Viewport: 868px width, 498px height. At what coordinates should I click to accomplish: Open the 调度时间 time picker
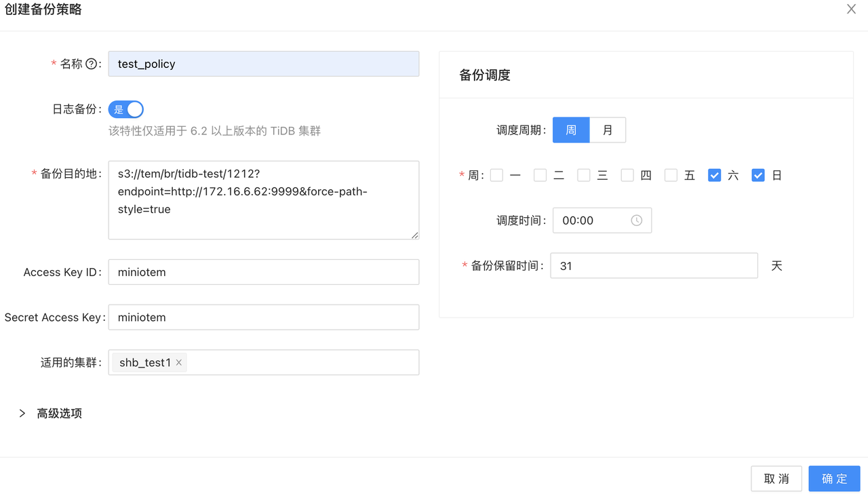602,221
